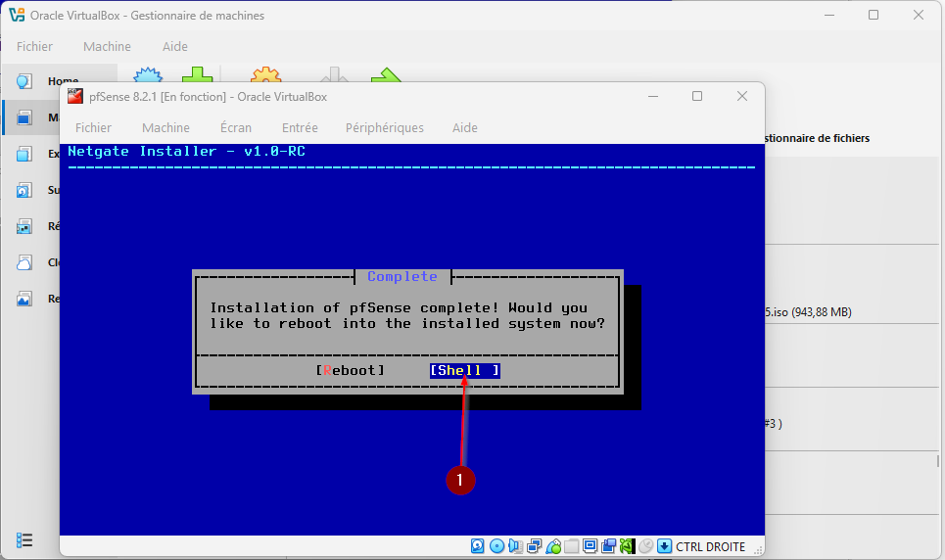
Task: Choose the Shell option in dialog
Action: tap(464, 370)
